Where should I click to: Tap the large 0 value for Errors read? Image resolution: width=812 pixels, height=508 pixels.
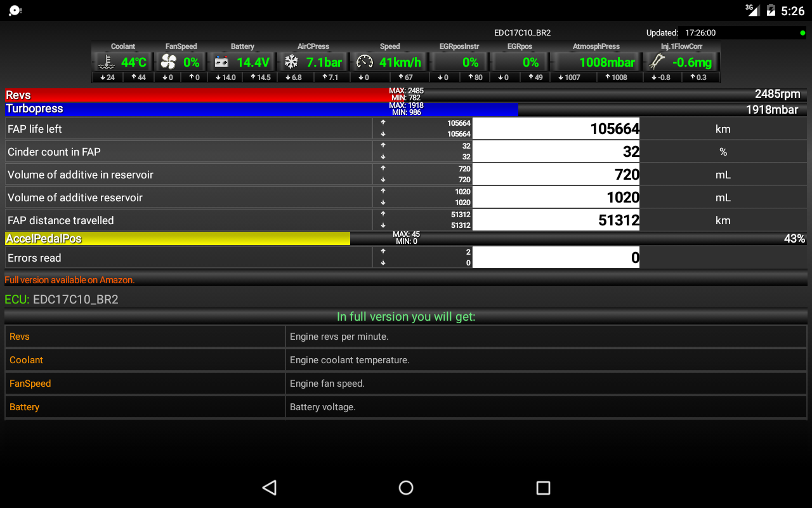[635, 258]
